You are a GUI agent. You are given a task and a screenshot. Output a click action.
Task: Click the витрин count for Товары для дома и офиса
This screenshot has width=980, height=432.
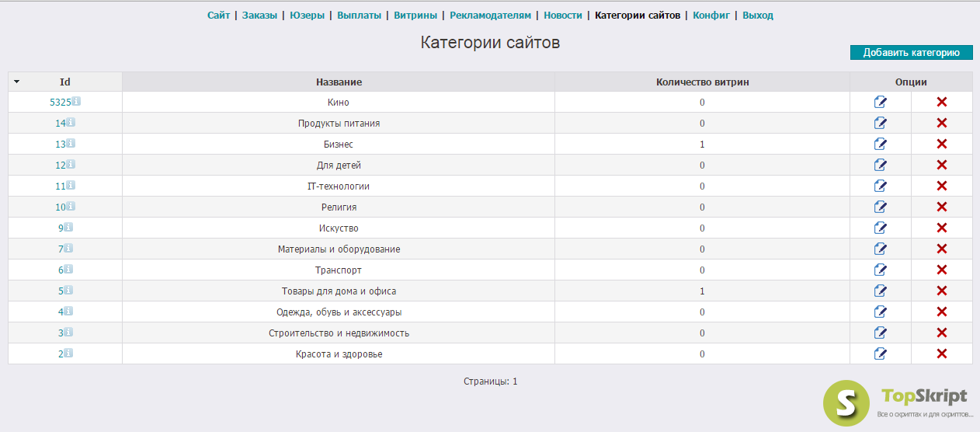pyautogui.click(x=702, y=291)
